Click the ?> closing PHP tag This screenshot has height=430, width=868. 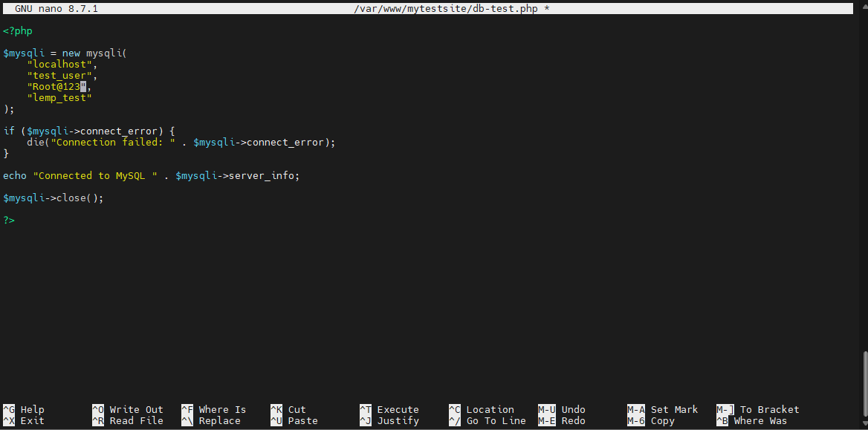[9, 220]
